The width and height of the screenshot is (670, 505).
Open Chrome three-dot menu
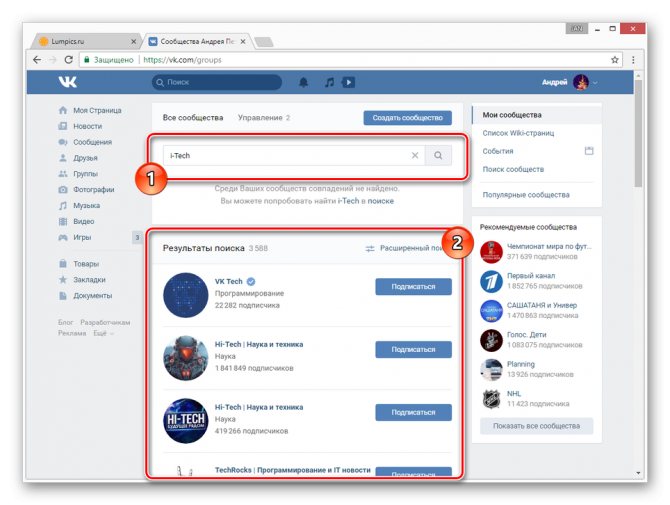633,60
